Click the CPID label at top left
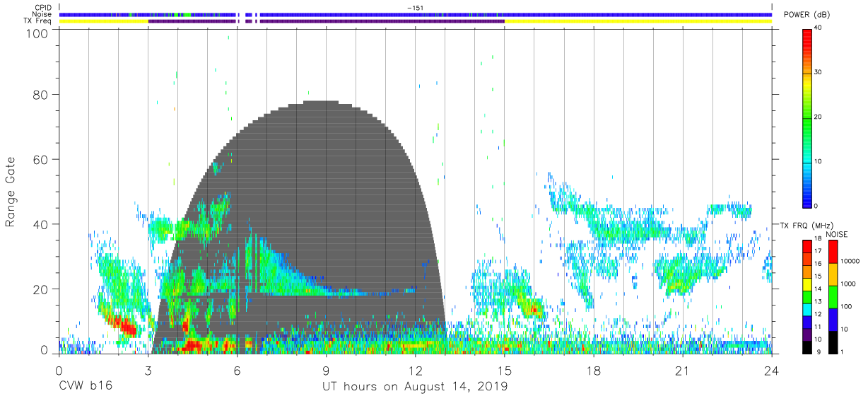Screen dimensions: 868x401 [44, 8]
